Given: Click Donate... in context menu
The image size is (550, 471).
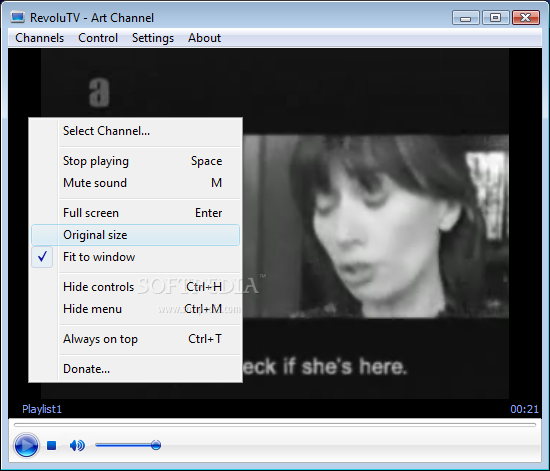Looking at the screenshot, I should pos(135,369).
